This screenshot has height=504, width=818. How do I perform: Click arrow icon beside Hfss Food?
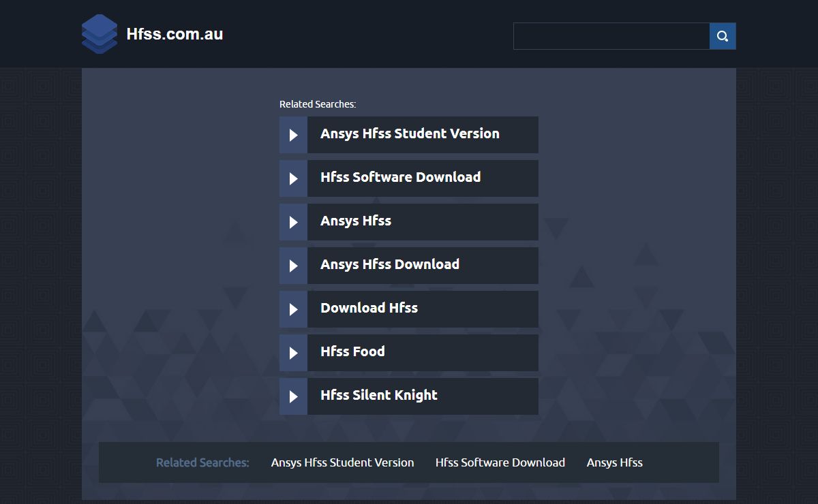point(293,353)
